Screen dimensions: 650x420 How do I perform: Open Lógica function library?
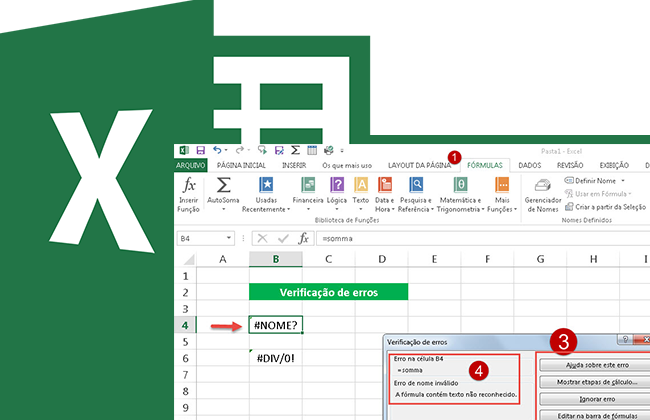tap(337, 194)
